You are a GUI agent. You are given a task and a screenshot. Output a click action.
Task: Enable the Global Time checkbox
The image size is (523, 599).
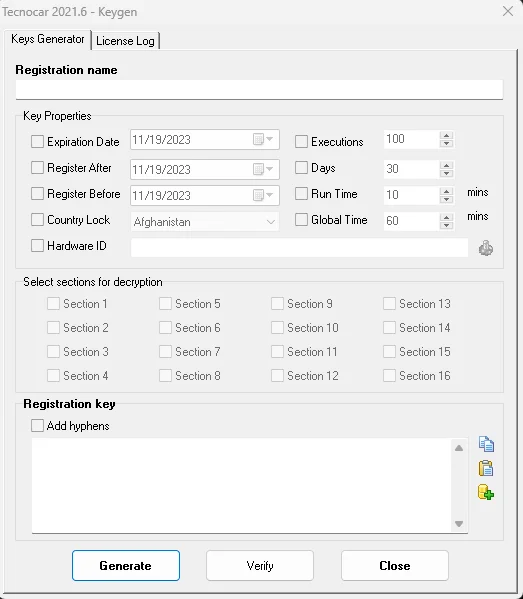click(301, 220)
